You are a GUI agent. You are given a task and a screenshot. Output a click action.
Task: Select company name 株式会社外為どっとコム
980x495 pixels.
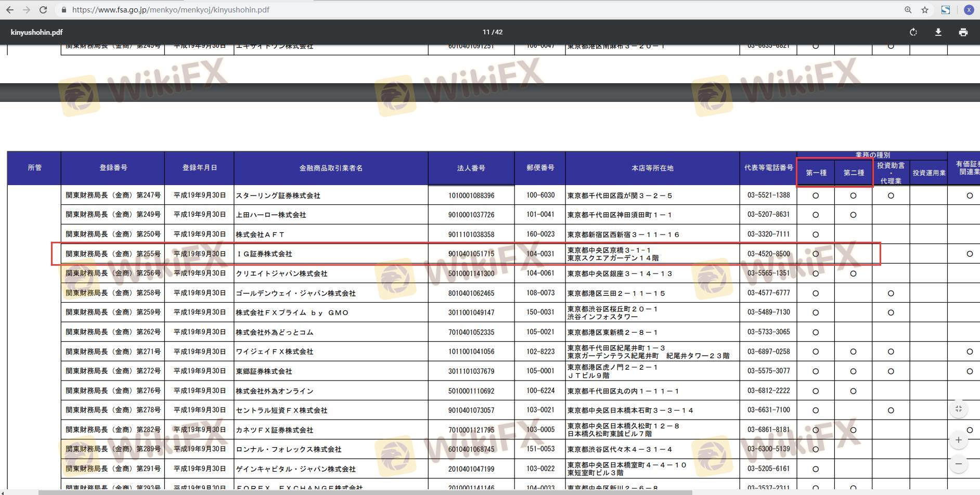click(x=274, y=332)
